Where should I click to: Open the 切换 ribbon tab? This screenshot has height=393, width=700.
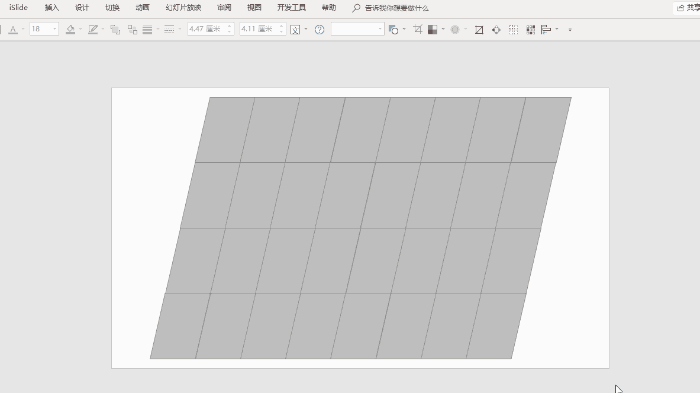pos(112,8)
